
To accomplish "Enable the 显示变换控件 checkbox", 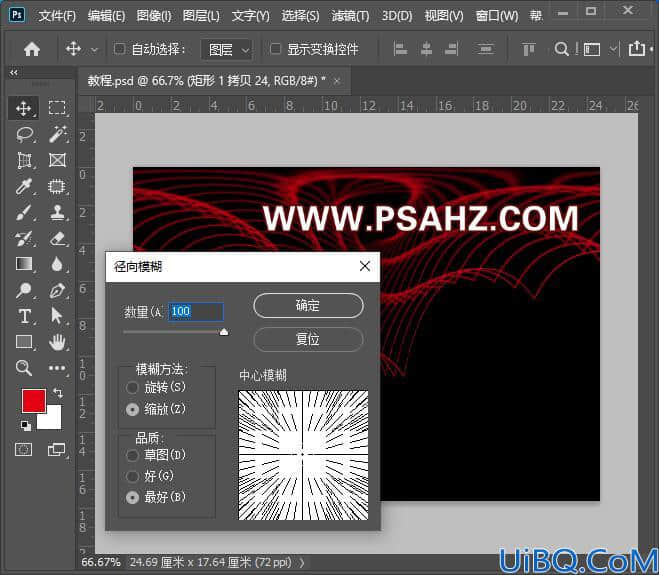I will [x=275, y=49].
